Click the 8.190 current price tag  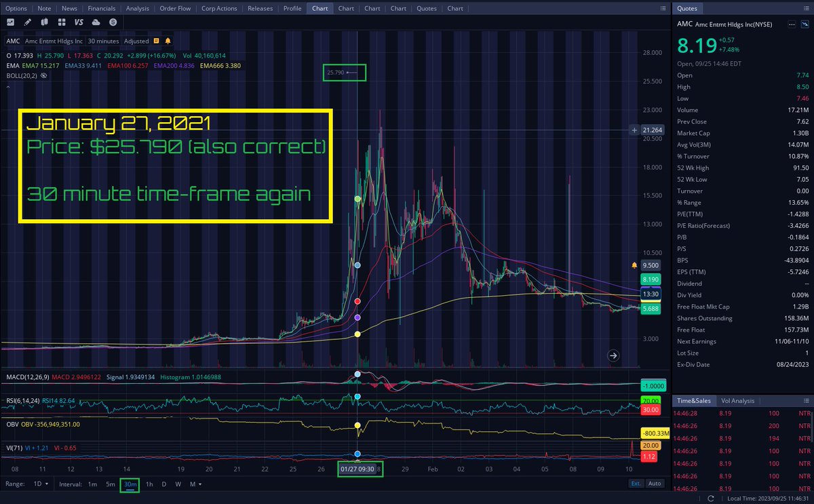point(649,279)
